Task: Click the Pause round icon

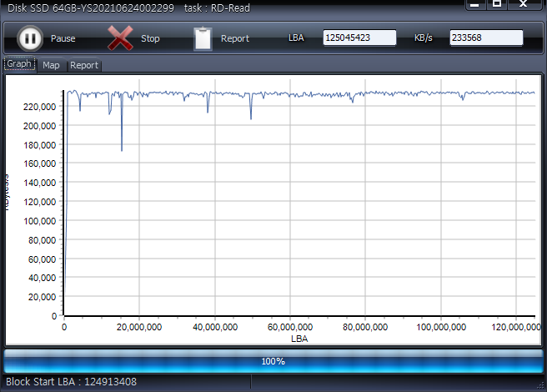Action: coord(30,38)
